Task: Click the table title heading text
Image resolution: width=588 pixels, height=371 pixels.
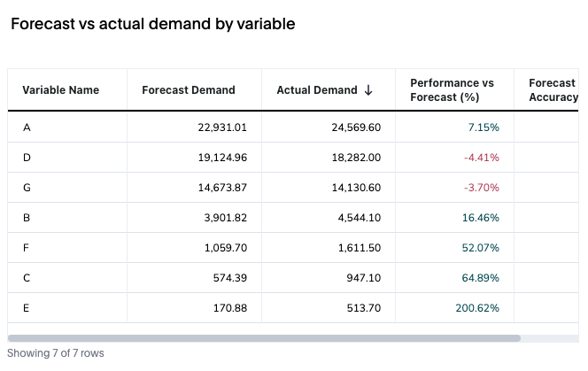Action: (152, 25)
